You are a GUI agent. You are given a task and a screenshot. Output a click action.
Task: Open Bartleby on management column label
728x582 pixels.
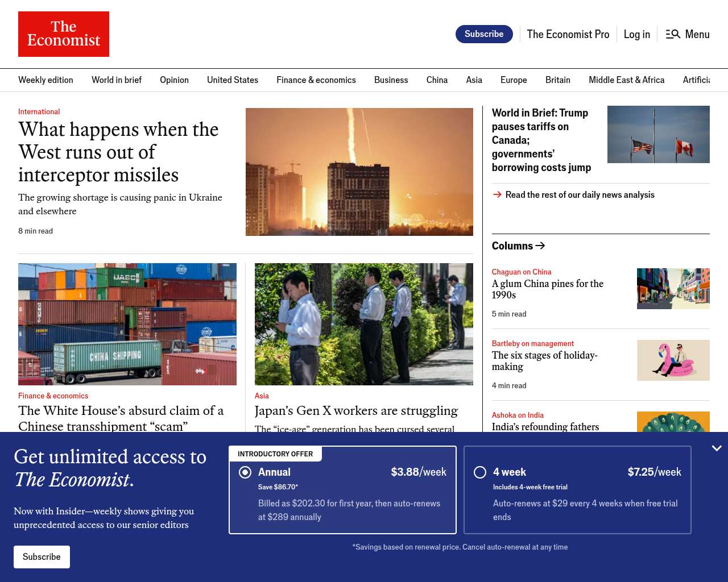pyautogui.click(x=533, y=343)
